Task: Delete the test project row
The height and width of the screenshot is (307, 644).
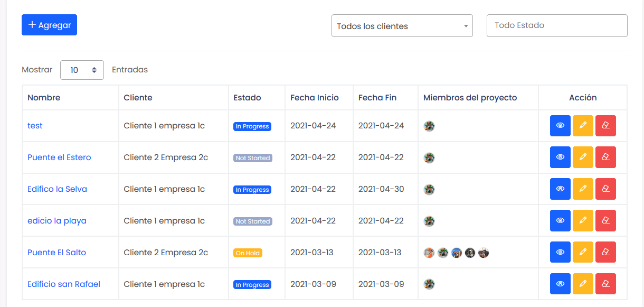Action: 605,126
